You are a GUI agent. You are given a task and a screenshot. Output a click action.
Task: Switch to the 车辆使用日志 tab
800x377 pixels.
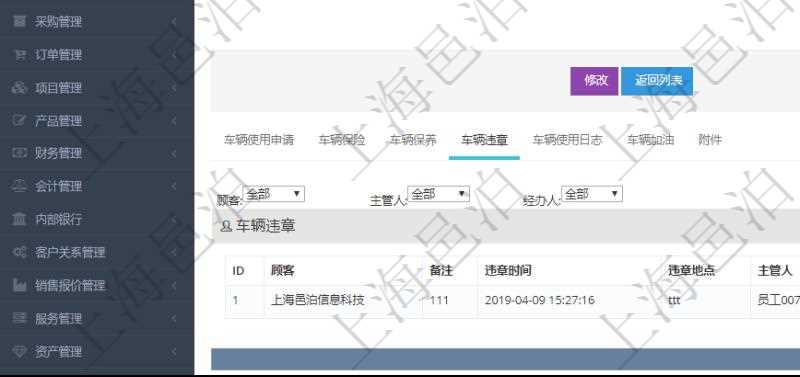tap(567, 140)
